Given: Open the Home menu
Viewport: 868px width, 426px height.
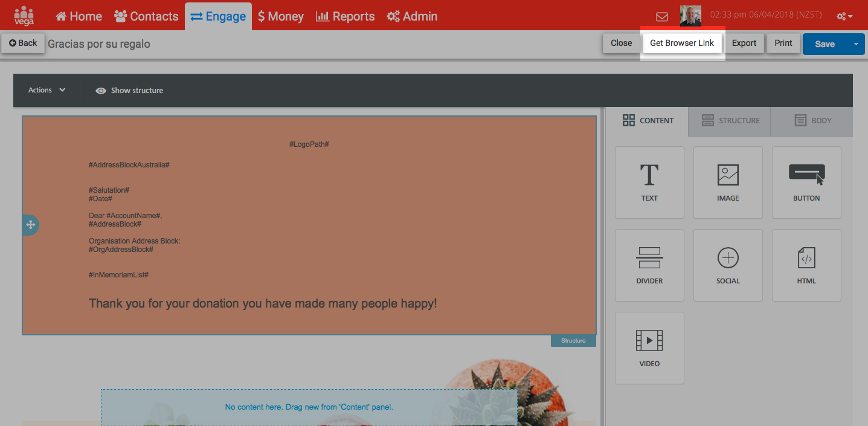Looking at the screenshot, I should click(79, 16).
